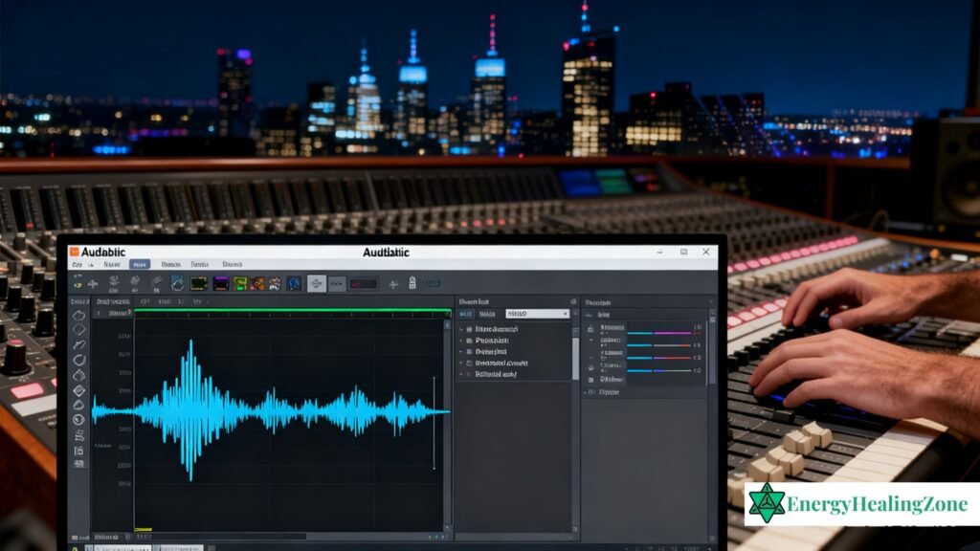Toggle the box icon on the fourth tree row
980x551 pixels.
(x=469, y=363)
